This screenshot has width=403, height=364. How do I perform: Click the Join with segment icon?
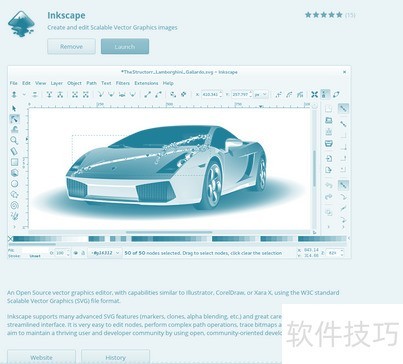click(x=75, y=95)
